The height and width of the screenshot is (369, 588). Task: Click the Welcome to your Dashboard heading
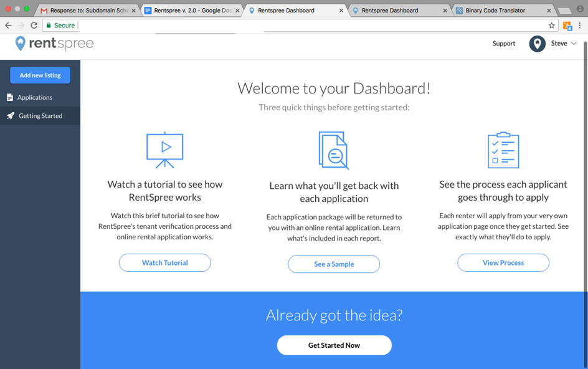click(x=334, y=89)
